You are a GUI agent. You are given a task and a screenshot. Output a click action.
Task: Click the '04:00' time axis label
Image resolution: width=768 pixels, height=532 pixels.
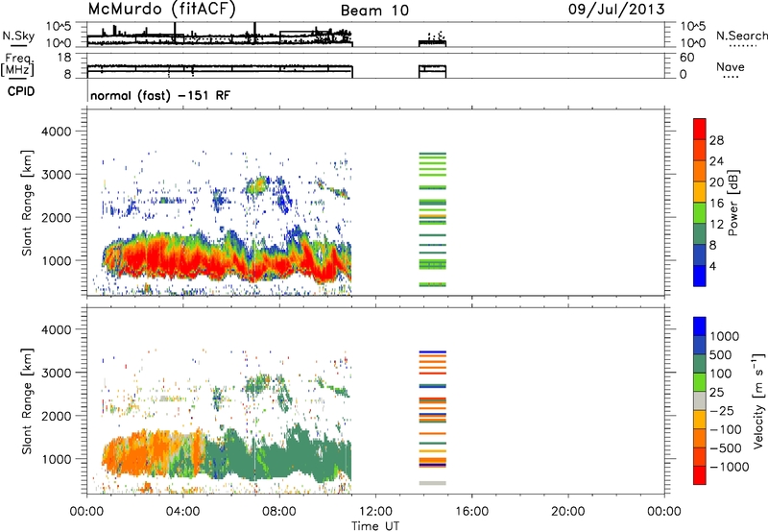pos(183,512)
